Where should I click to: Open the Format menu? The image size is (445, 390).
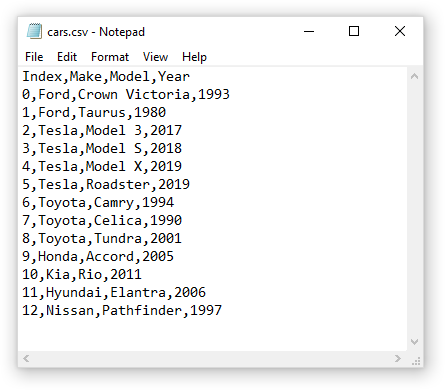point(110,57)
